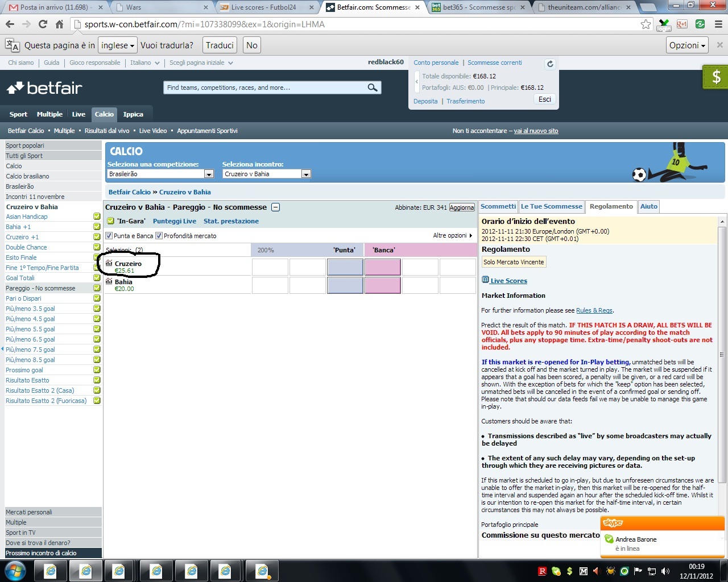This screenshot has width=728, height=582.
Task: Click the No translation button
Action: click(252, 45)
